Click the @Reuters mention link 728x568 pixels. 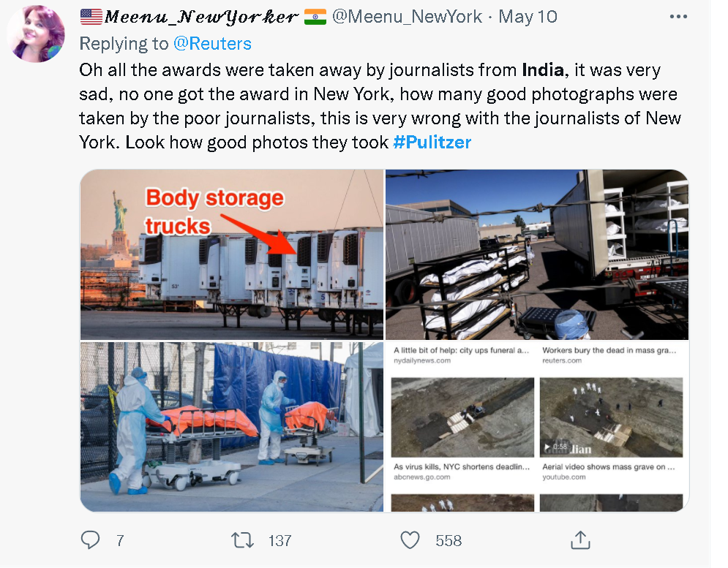[x=212, y=44]
